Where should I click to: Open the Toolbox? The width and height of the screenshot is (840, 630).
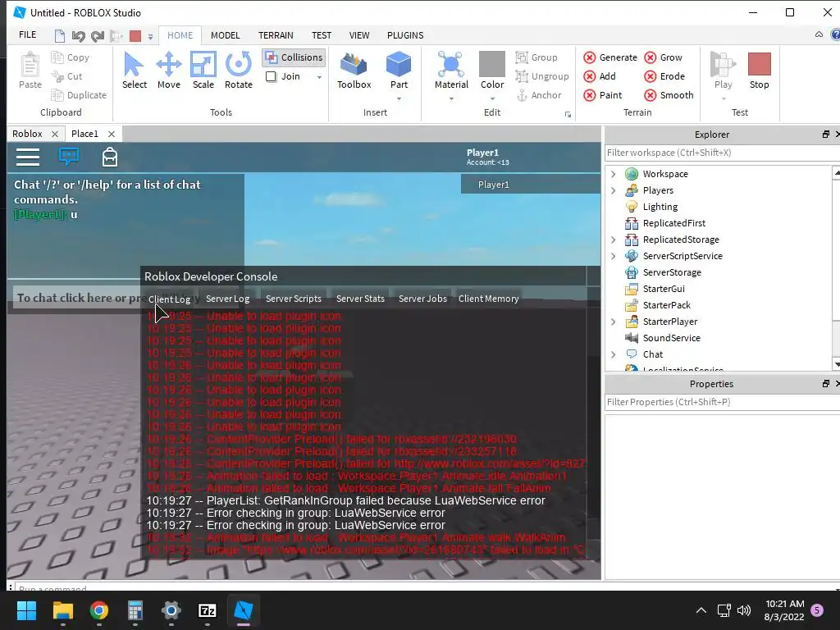[354, 71]
